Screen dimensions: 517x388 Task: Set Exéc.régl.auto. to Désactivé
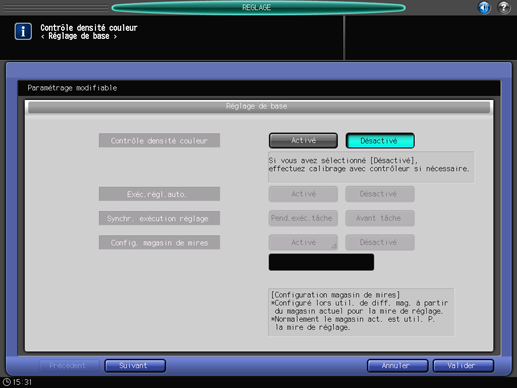[x=380, y=194]
